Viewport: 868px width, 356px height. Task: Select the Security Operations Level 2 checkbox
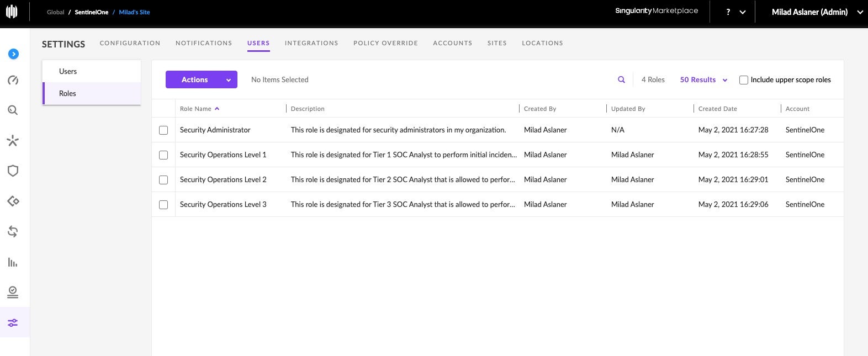point(163,180)
